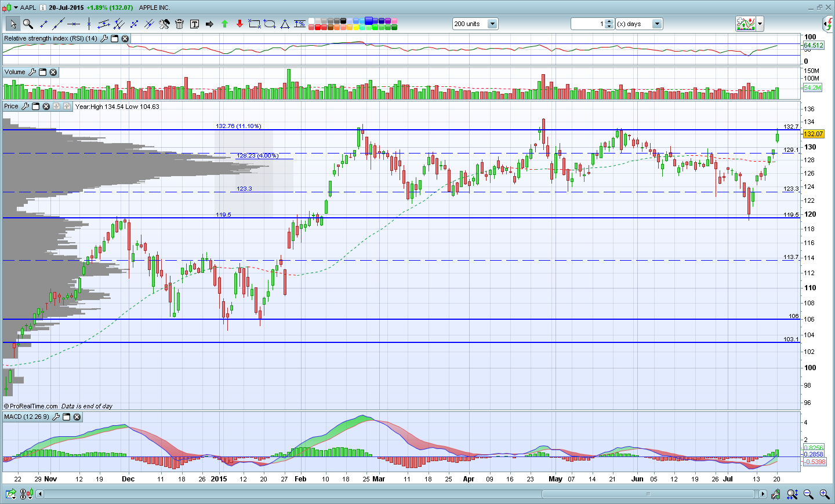This screenshot has height=504, width=835.
Task: Maximize the Volume panel
Action: (x=42, y=72)
